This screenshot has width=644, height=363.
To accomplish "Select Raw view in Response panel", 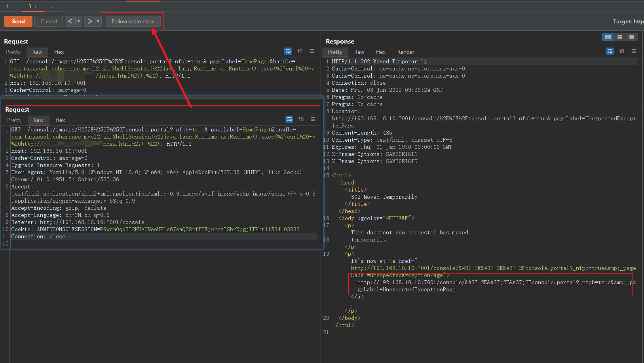I will point(359,52).
